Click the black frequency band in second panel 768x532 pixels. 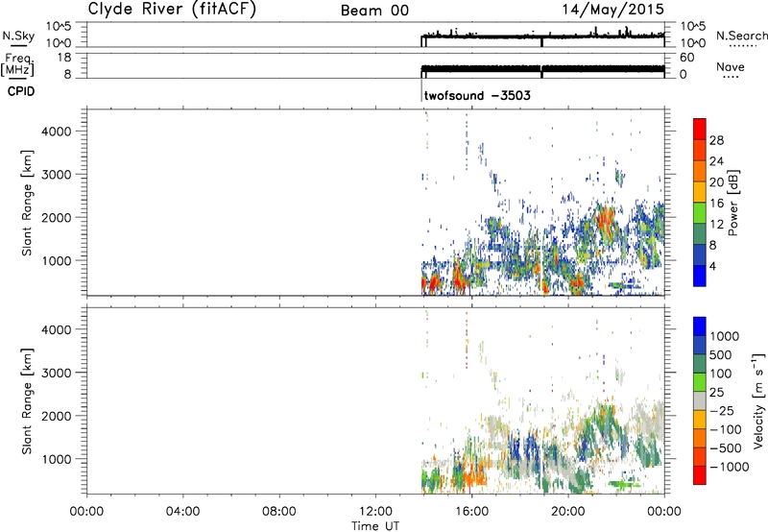point(542,68)
